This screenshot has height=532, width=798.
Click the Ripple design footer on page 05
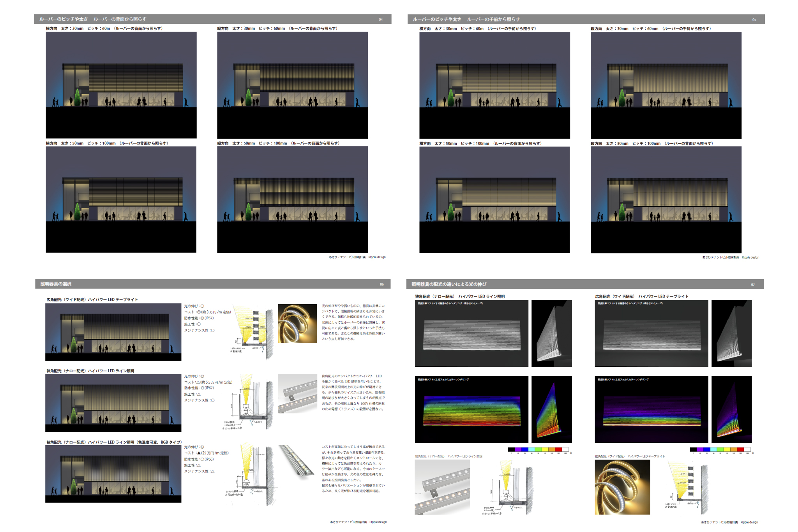750,257
